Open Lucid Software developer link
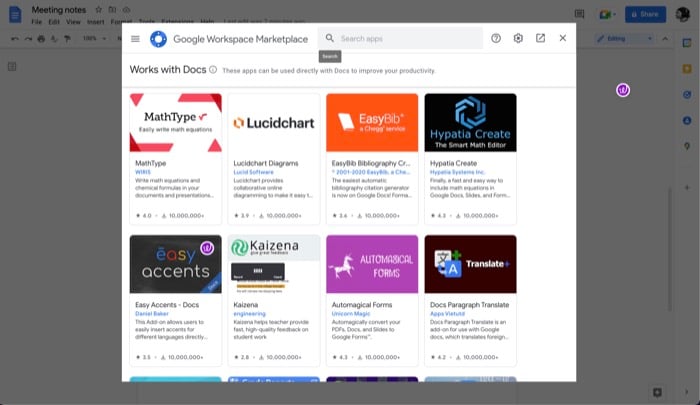 point(253,172)
